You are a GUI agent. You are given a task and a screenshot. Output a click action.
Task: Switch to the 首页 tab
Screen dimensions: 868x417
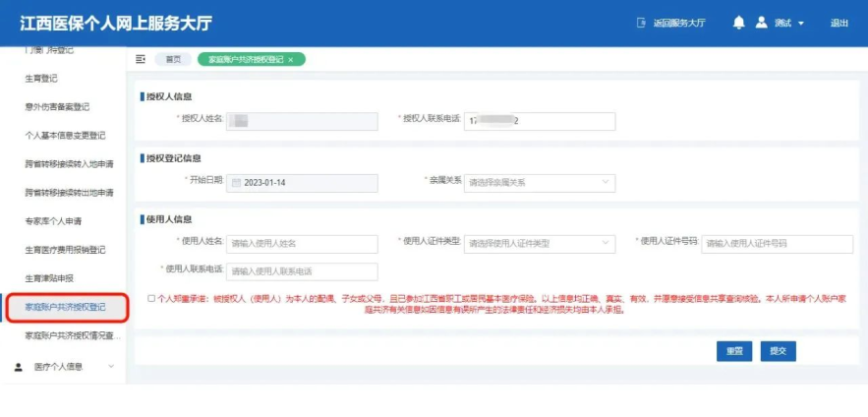[173, 60]
